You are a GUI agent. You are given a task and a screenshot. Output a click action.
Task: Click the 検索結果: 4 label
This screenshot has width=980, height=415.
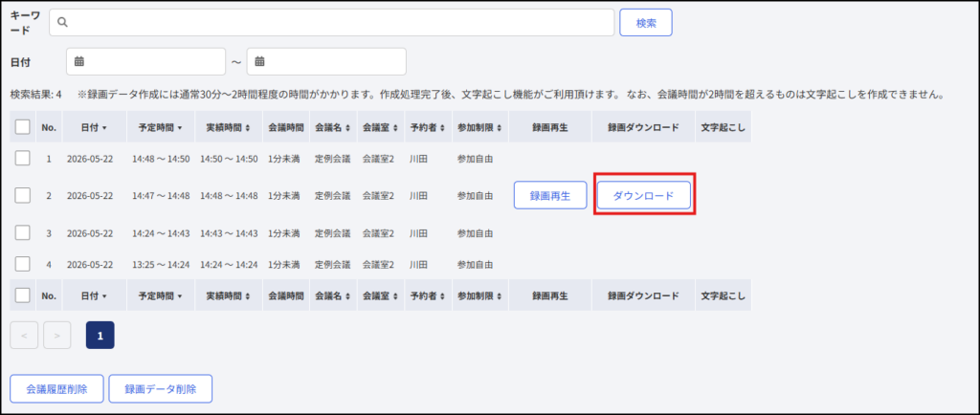(x=35, y=95)
